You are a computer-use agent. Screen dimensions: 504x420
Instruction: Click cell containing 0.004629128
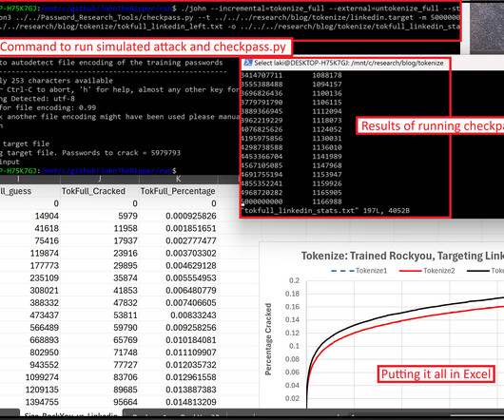(x=179, y=265)
